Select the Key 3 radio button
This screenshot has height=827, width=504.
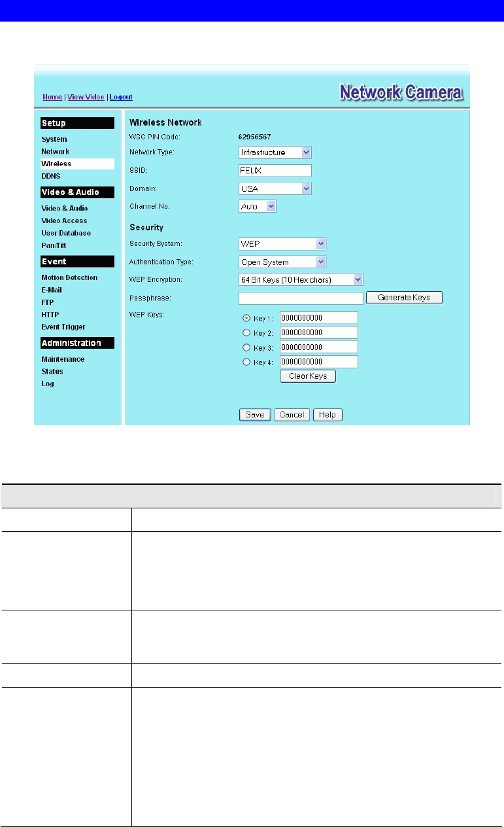tap(246, 347)
